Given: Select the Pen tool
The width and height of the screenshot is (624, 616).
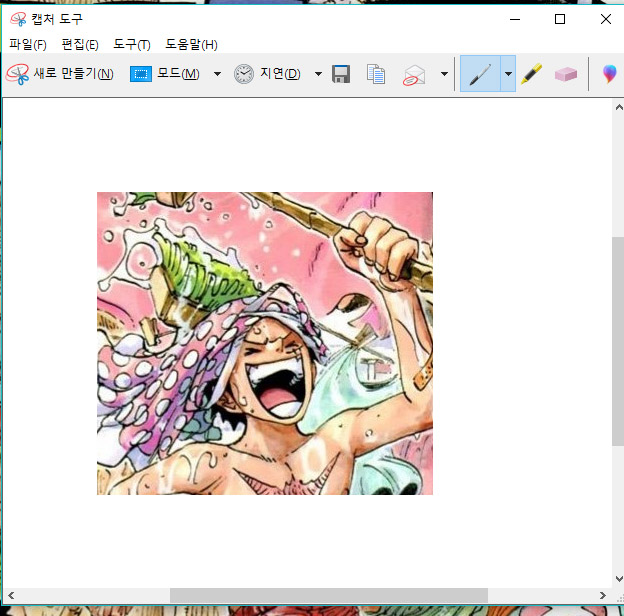Looking at the screenshot, I should tap(480, 74).
